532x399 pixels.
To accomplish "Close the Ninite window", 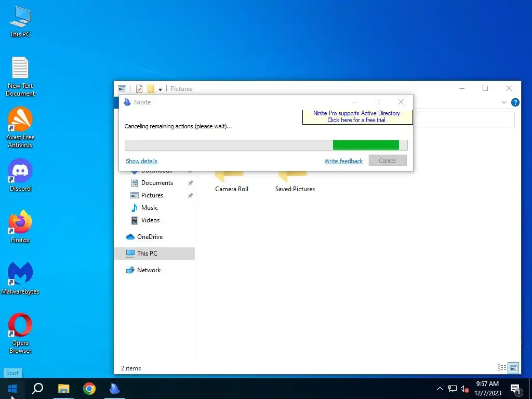I will 401,102.
